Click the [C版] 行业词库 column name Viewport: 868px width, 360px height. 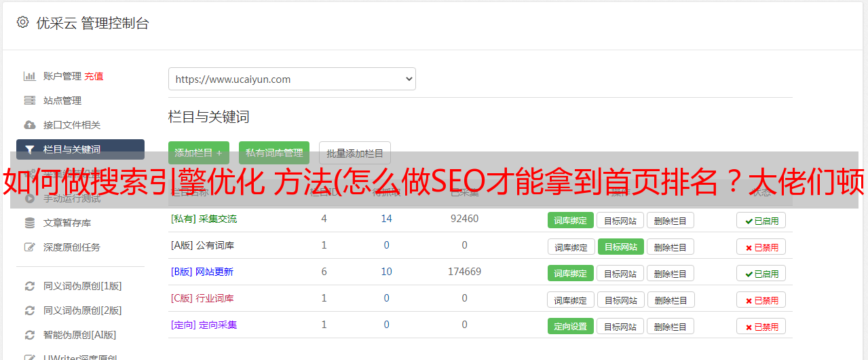pos(202,298)
